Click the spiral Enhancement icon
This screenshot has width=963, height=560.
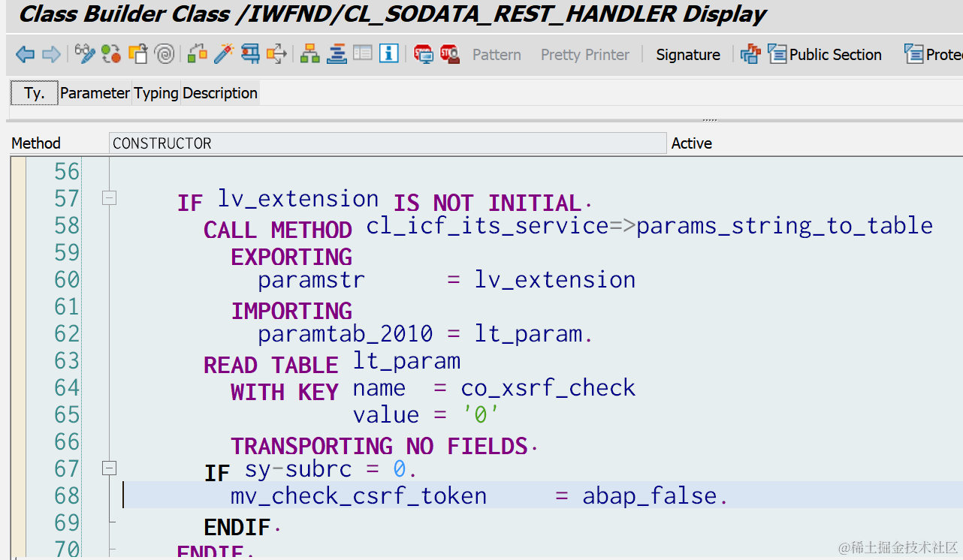click(x=165, y=53)
